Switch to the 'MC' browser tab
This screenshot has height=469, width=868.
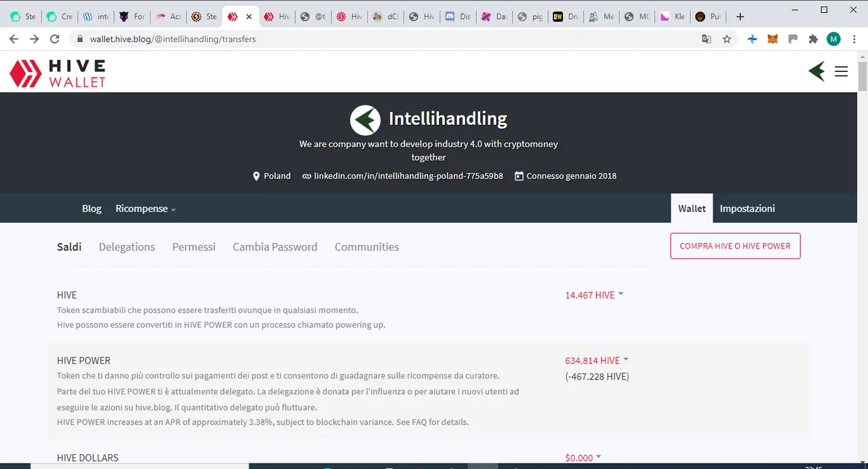coord(637,16)
